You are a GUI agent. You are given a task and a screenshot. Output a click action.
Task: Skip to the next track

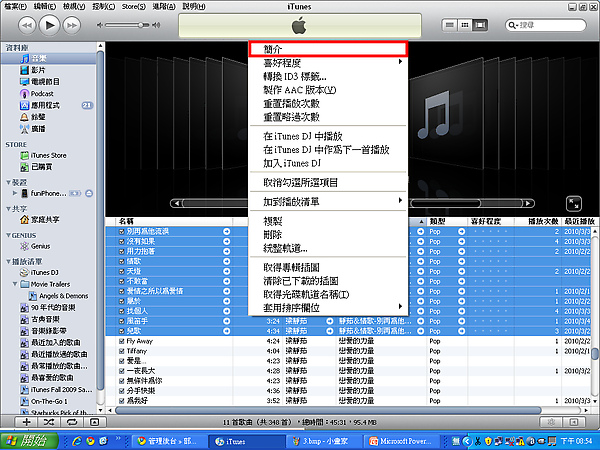tap(72, 25)
